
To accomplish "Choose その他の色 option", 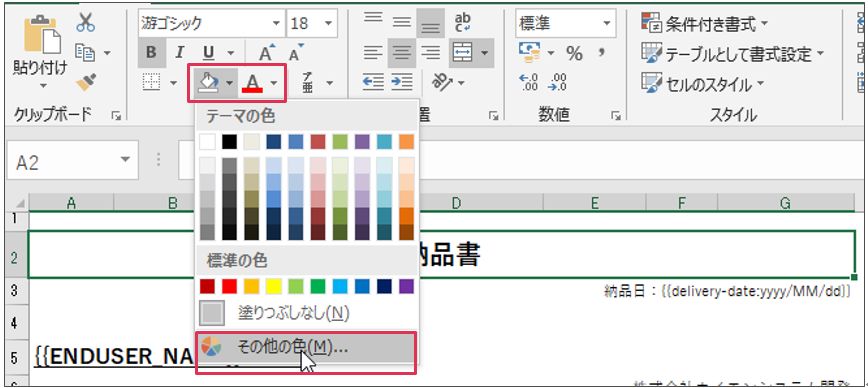I will coord(306,348).
